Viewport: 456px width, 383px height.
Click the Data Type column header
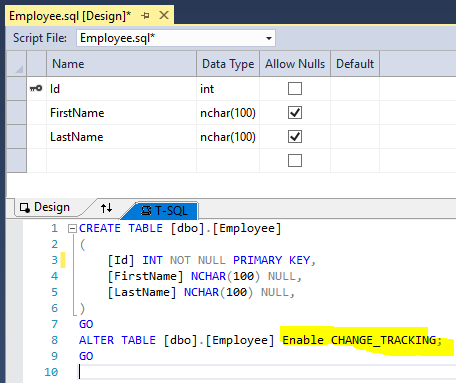pos(228,64)
